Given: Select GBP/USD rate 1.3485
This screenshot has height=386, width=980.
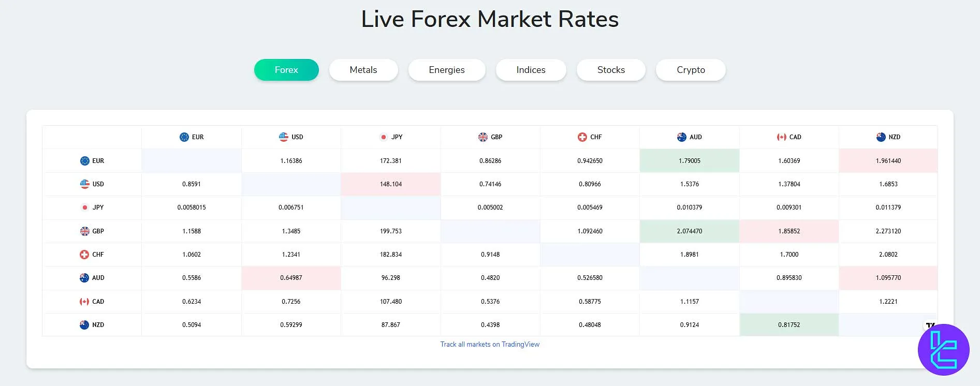Looking at the screenshot, I should click(291, 231).
